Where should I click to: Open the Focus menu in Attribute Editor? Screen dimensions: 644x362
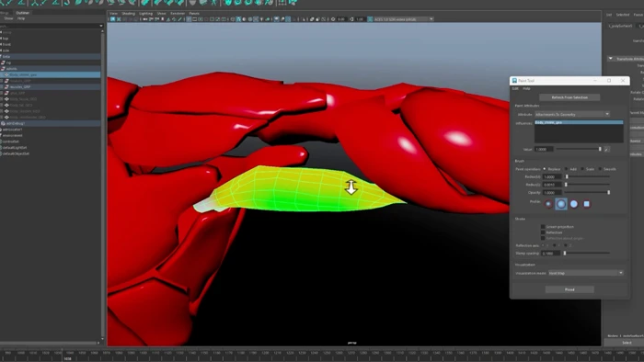click(x=638, y=15)
